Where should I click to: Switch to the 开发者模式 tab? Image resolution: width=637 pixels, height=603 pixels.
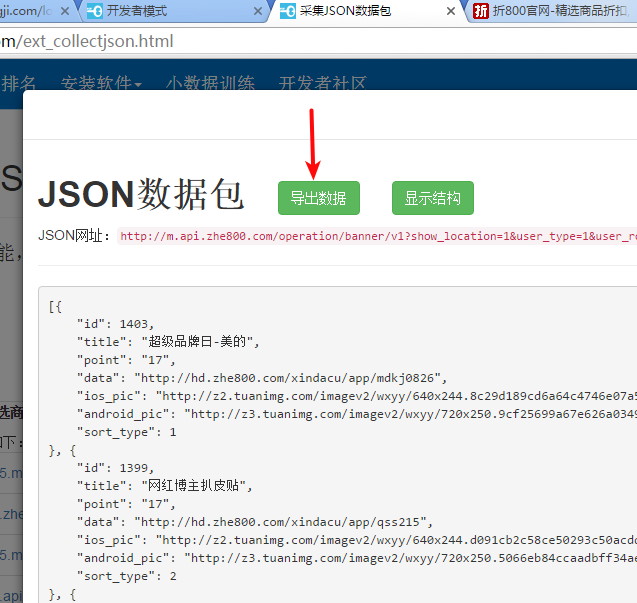point(160,12)
